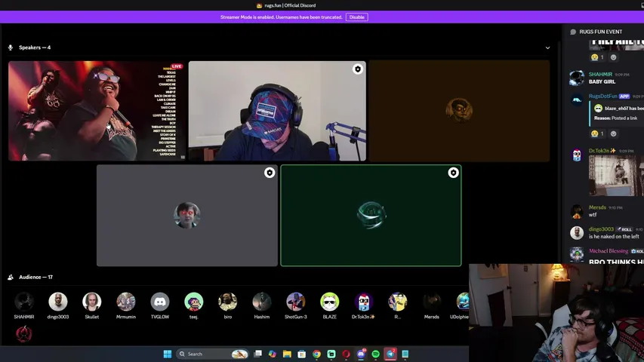The image size is (644, 362).
Task: Click SHAHMIR's avatar in chat
Action: coord(577,78)
